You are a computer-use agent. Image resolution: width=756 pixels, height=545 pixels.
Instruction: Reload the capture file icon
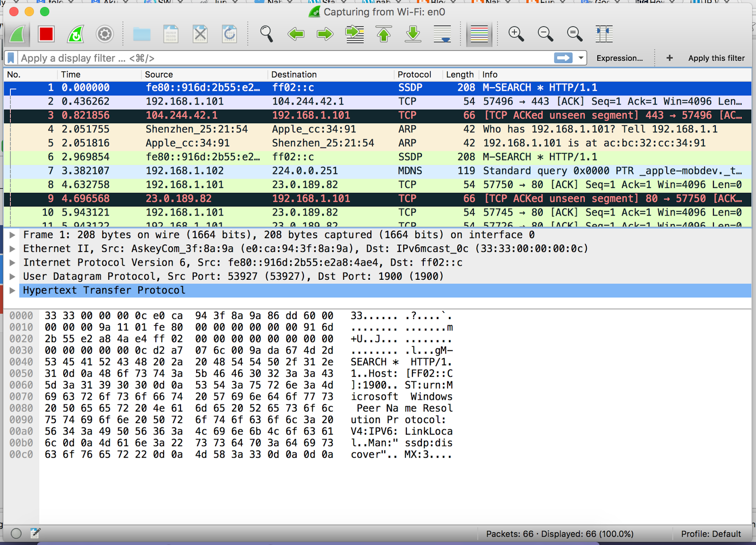pos(230,34)
